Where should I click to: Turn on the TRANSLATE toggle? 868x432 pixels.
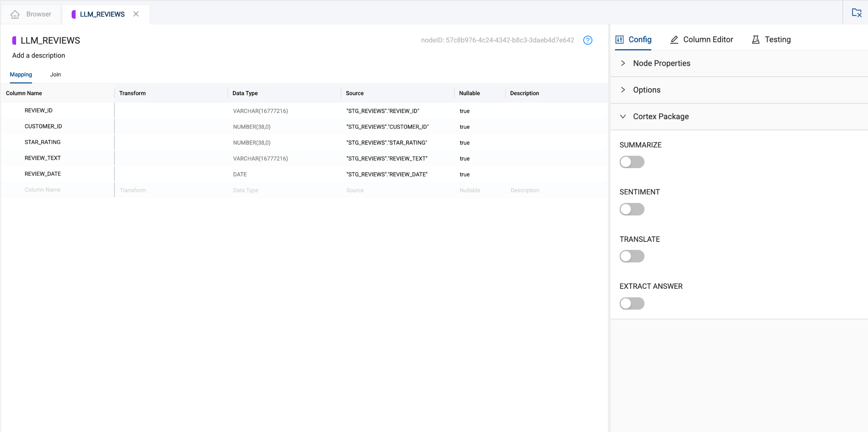click(632, 256)
